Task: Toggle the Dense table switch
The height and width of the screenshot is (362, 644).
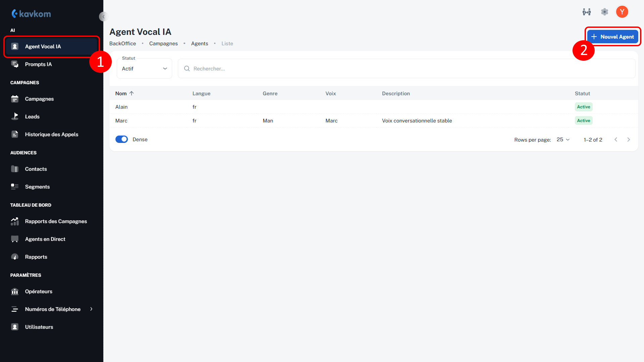Action: tap(121, 139)
